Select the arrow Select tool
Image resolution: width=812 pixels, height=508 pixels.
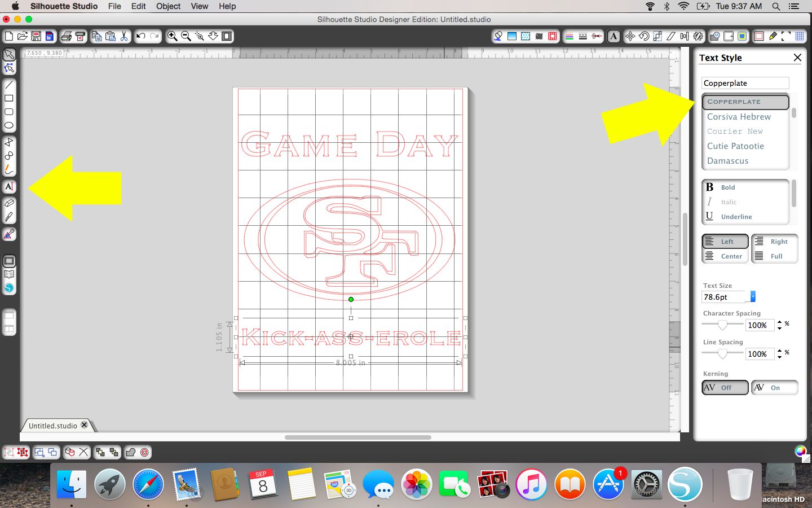tap(9, 55)
